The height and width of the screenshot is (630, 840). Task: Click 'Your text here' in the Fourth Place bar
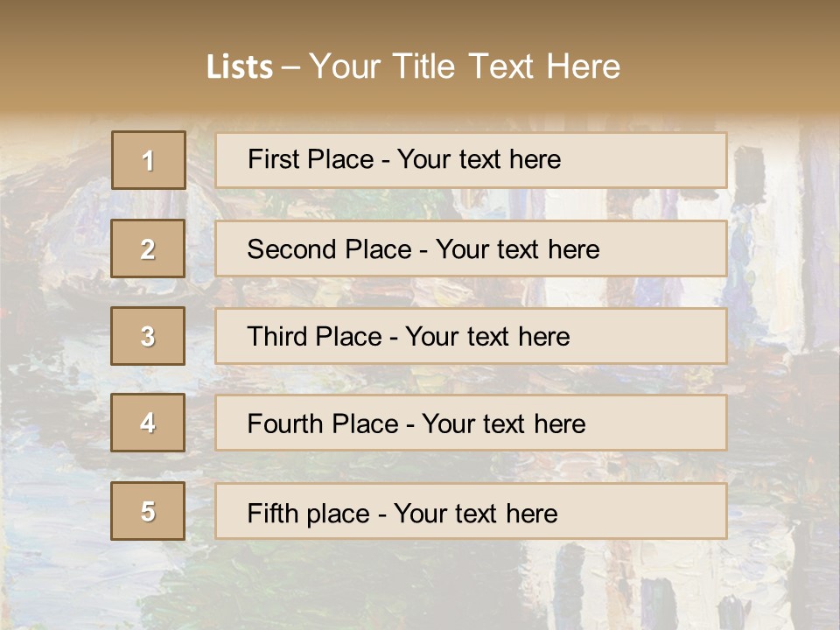click(503, 424)
